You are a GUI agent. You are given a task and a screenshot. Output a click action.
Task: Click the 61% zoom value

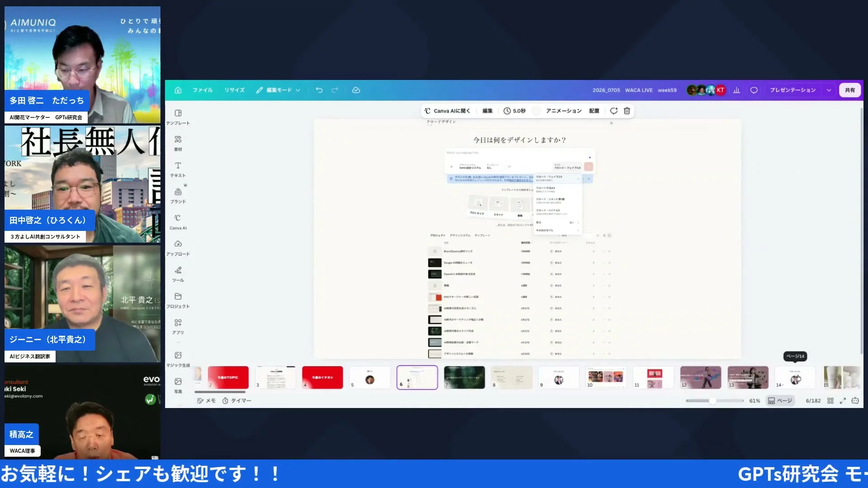[755, 401]
